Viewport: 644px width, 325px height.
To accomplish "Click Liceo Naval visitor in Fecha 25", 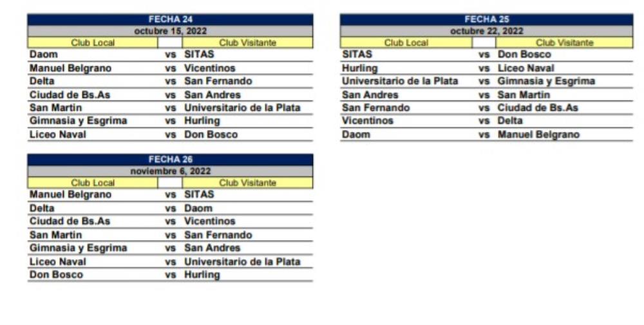I will pos(526,68).
